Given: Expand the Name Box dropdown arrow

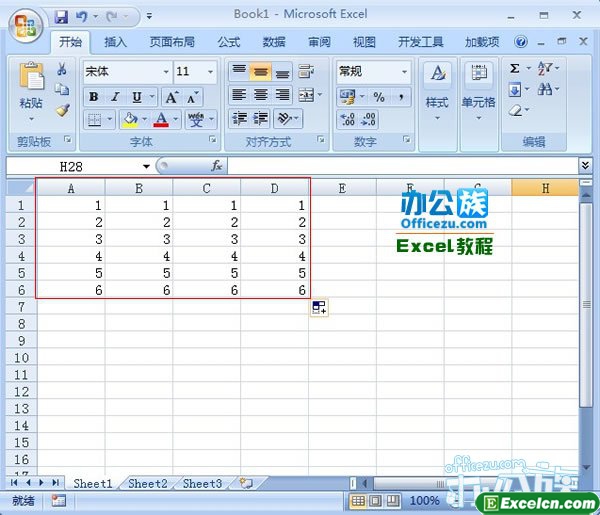Looking at the screenshot, I should pos(146,166).
